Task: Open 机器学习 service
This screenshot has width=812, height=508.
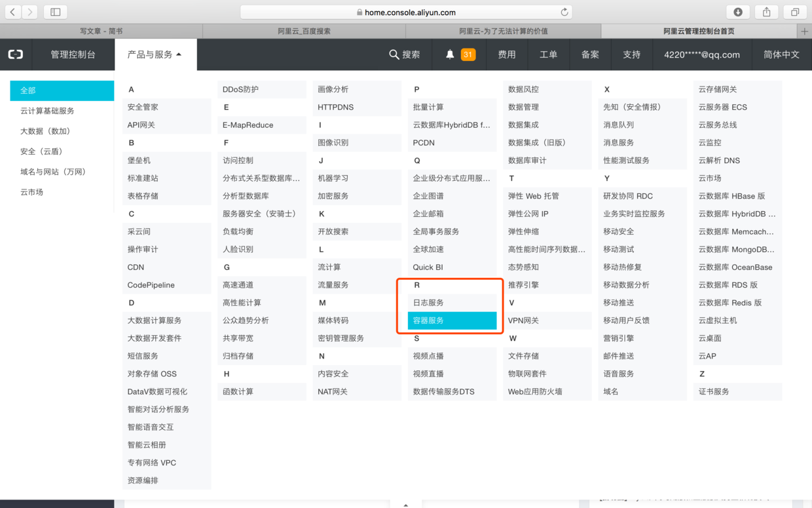Action: [x=357, y=178]
